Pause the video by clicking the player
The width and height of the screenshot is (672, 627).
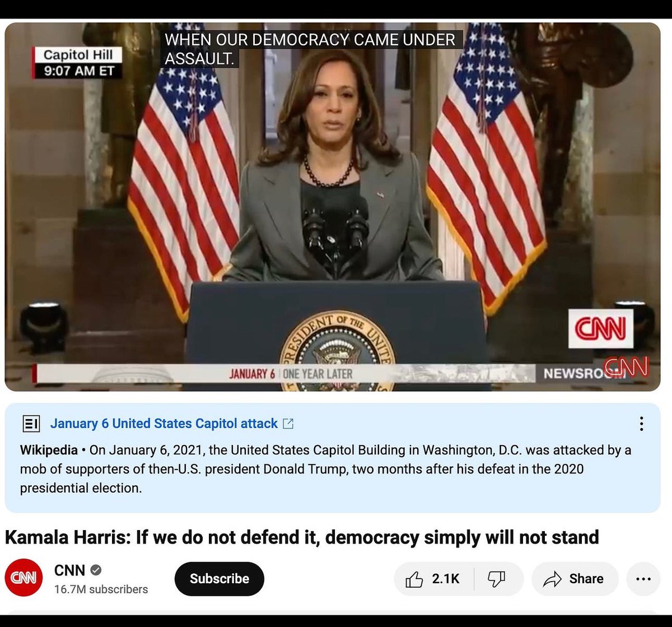click(333, 206)
